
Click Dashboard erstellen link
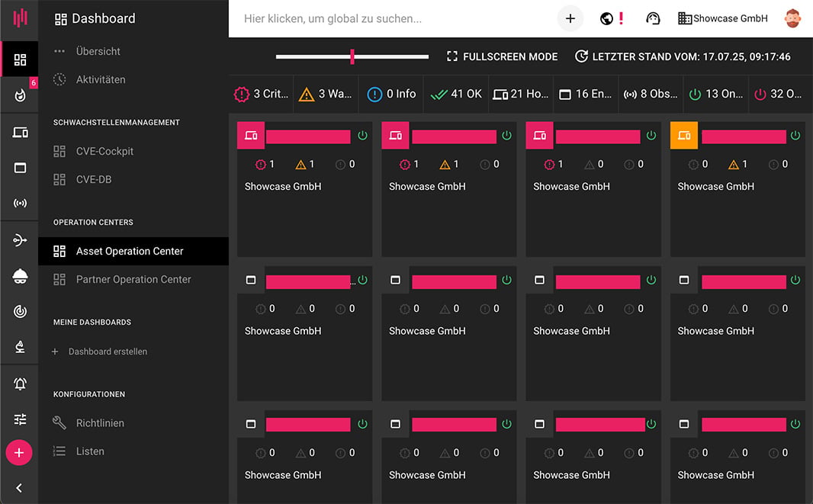pyautogui.click(x=100, y=352)
